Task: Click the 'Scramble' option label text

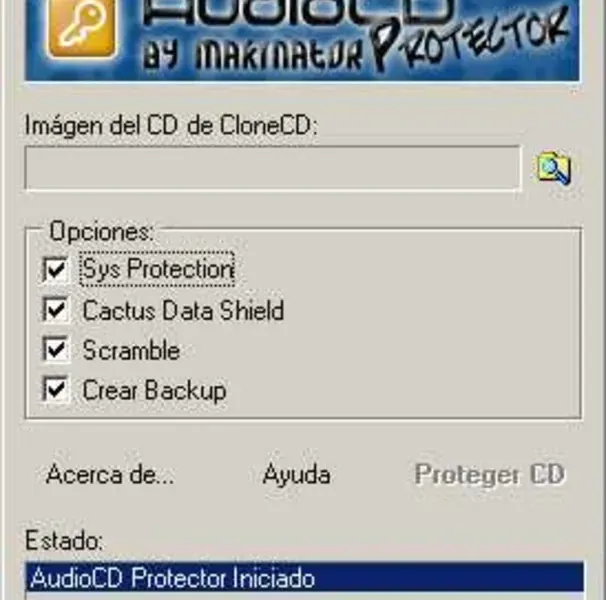Action: [x=131, y=350]
